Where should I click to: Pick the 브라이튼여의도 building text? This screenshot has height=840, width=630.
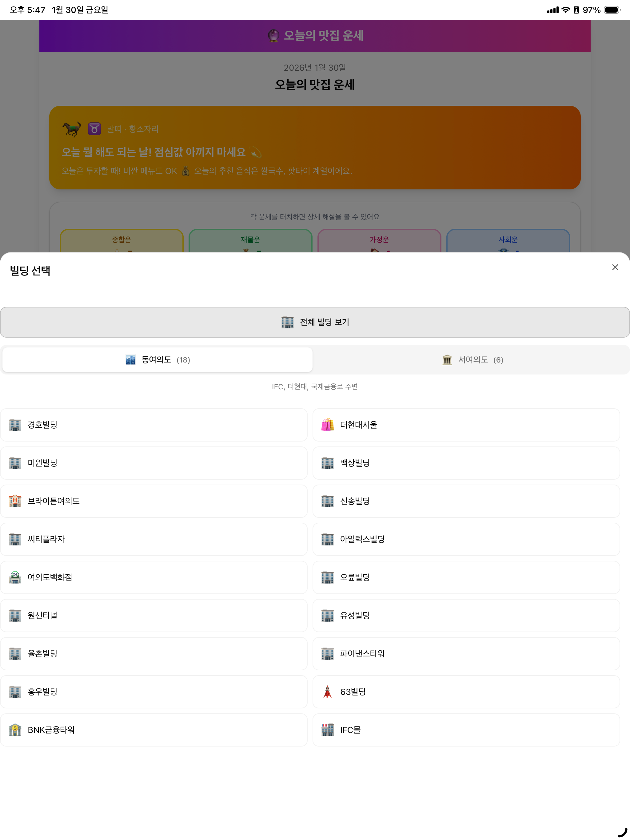[x=54, y=501]
